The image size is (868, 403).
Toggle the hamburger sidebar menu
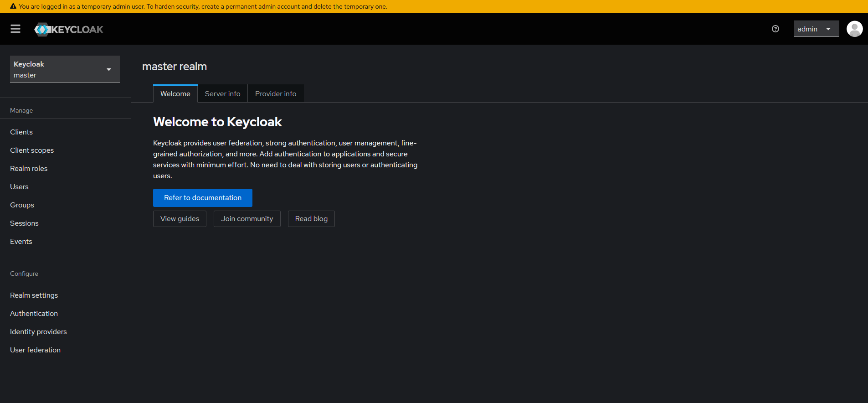[x=15, y=29]
